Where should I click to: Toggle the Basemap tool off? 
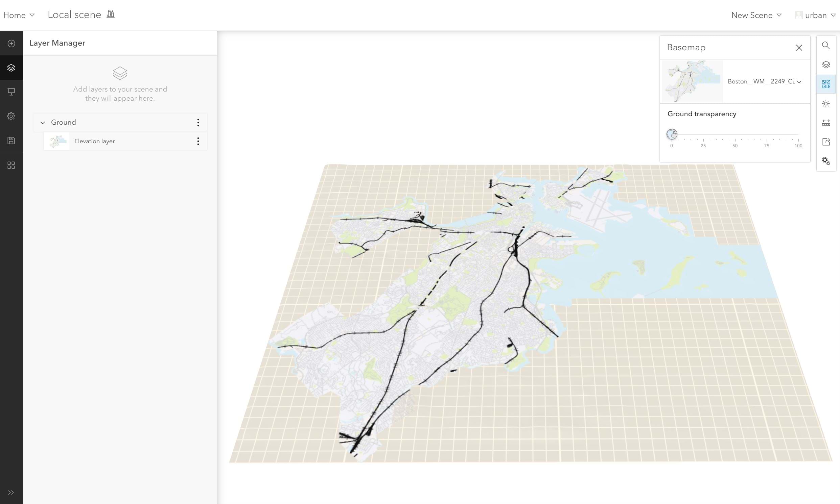826,84
